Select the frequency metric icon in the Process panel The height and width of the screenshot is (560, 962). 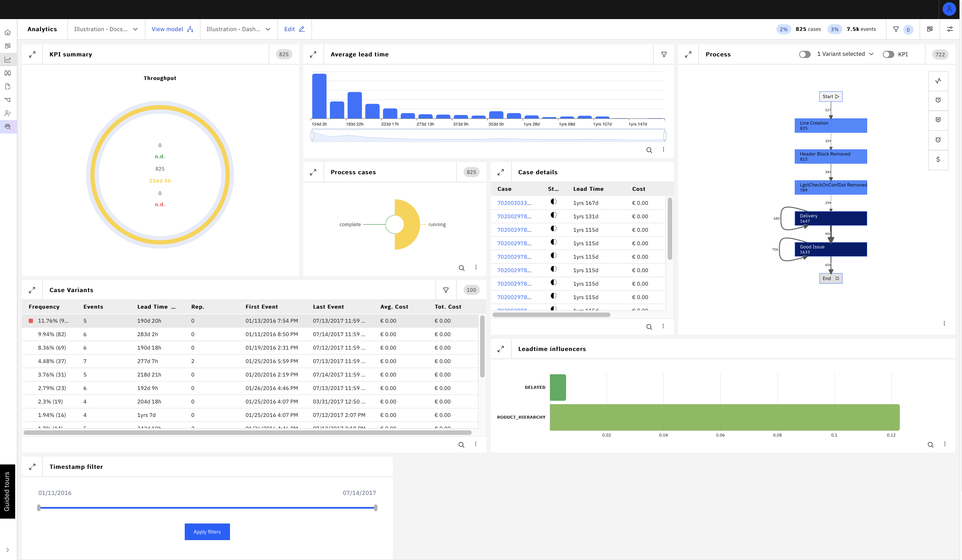pyautogui.click(x=938, y=81)
